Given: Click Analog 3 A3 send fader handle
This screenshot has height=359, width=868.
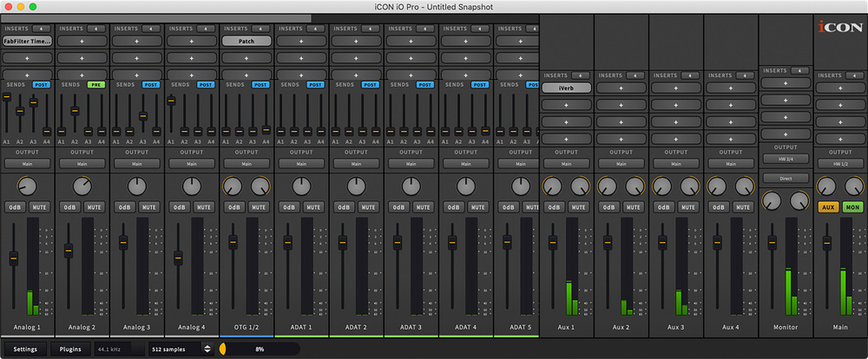Looking at the screenshot, I should (x=143, y=116).
